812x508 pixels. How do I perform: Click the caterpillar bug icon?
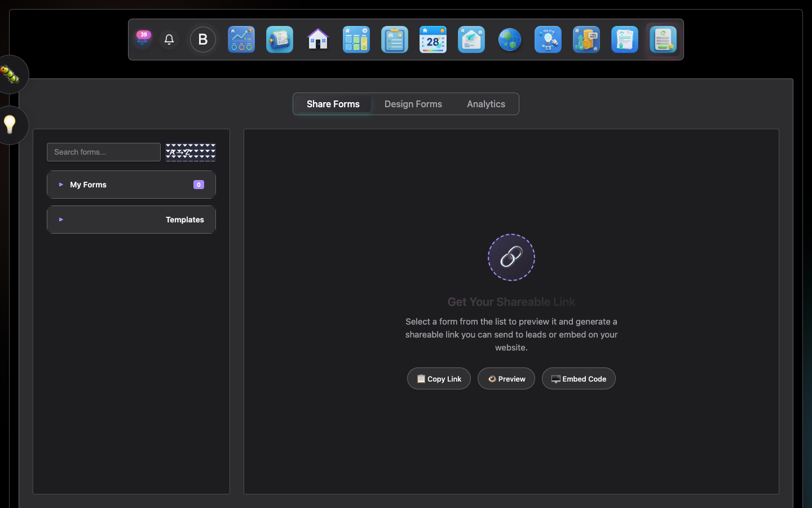pos(10,75)
